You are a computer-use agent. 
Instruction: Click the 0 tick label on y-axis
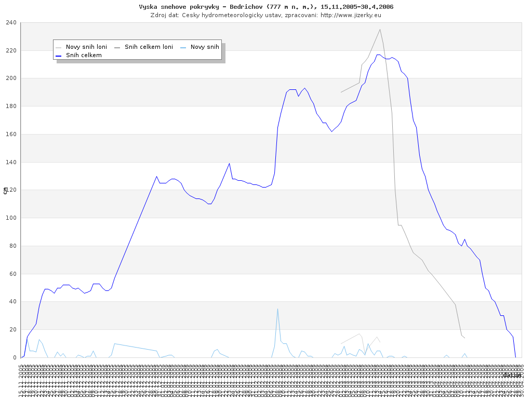15,357
